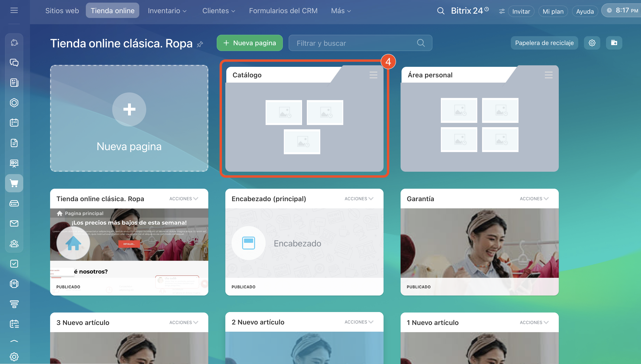Pin the page title with pin icon
Viewport: 641px width, 364px height.
[x=200, y=45]
